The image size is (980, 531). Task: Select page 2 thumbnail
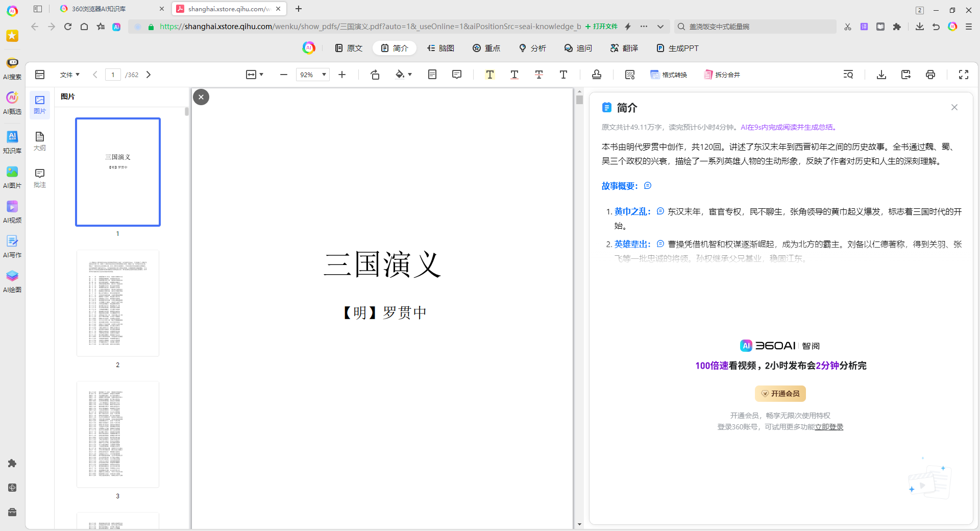click(118, 303)
